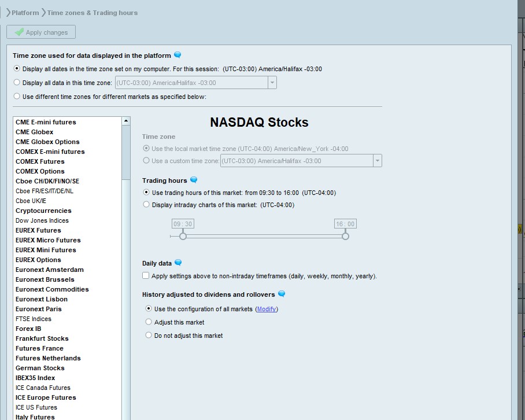Select Do not adjust this market

[x=149, y=336]
